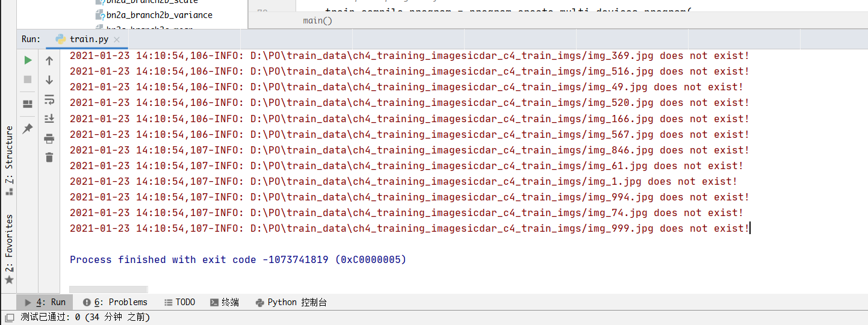Image resolution: width=868 pixels, height=325 pixels.
Task: Toggle soft-wrap for console output
Action: [49, 99]
